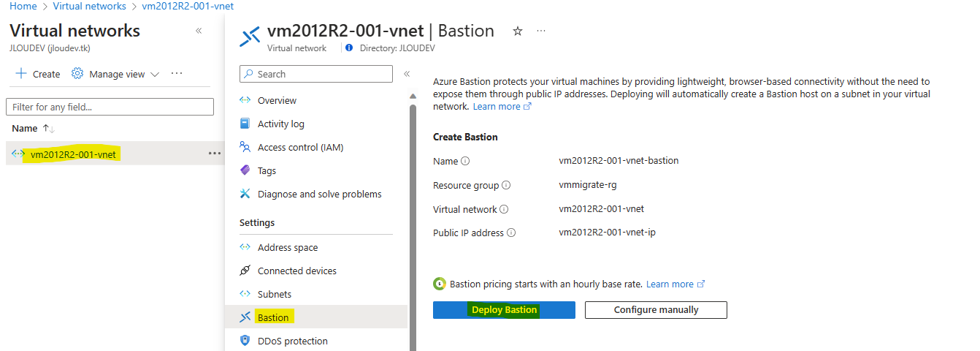
Task: Open Address space under Settings
Action: (288, 247)
